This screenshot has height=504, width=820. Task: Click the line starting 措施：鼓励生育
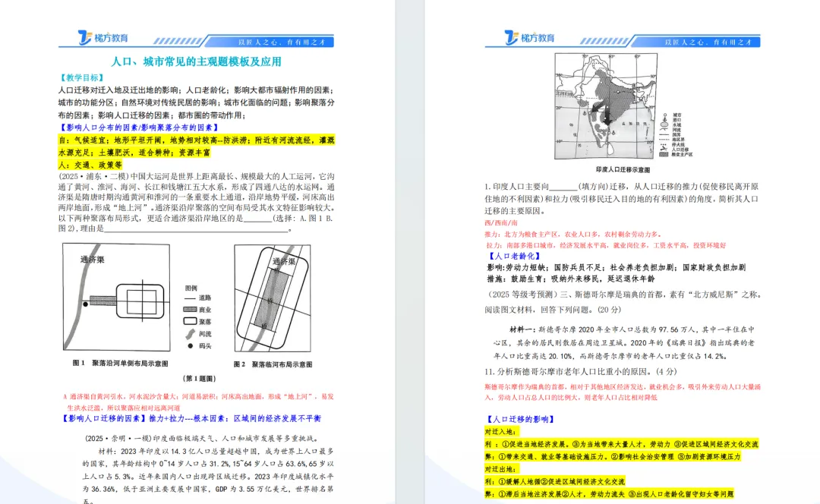[x=570, y=279]
